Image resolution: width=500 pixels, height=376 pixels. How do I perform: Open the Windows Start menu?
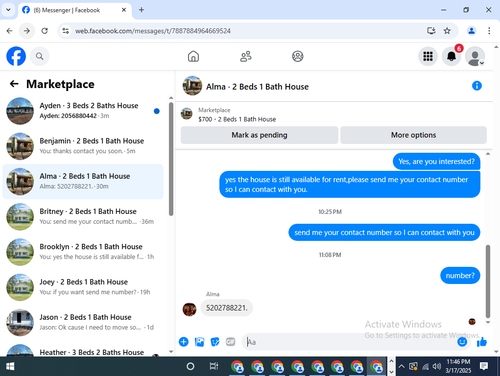click(10, 366)
